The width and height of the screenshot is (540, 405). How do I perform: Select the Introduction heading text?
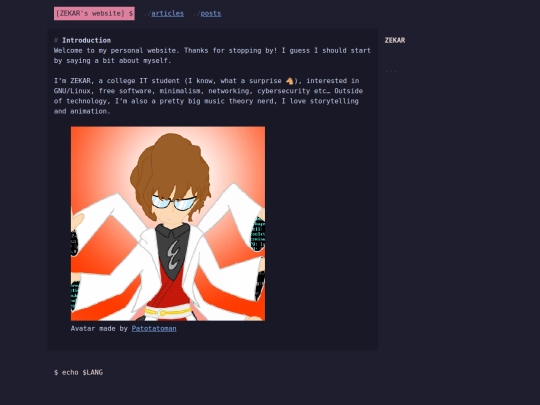[86, 40]
